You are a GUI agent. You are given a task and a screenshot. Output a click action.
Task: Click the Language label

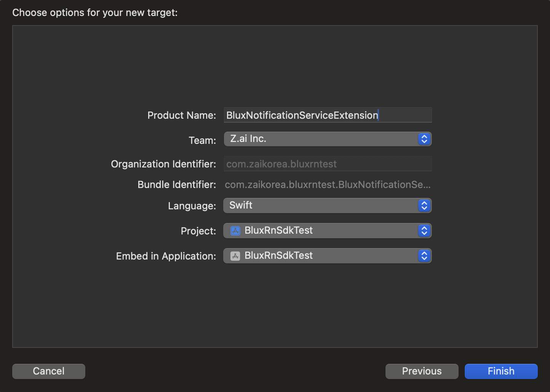click(x=192, y=206)
